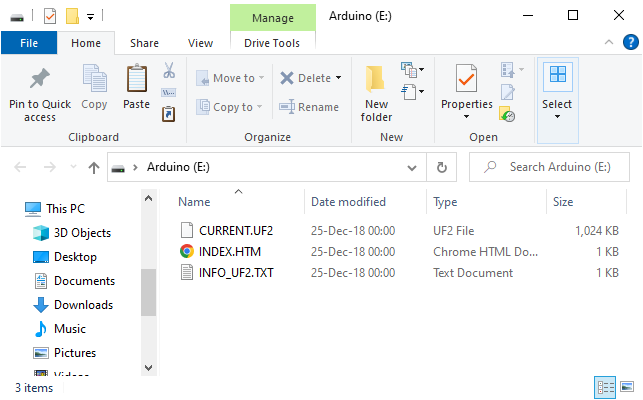Image resolution: width=643 pixels, height=400 pixels.
Task: Click the Paste shortcut icon
Action: (169, 114)
